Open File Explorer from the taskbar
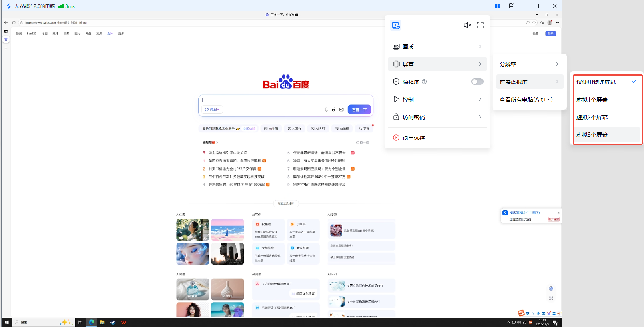644x327 pixels. click(102, 322)
